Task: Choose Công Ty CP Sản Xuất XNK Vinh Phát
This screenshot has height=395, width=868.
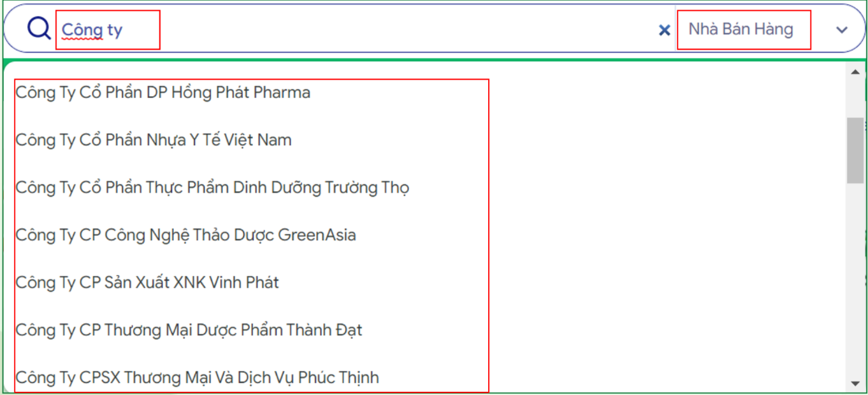Action: pos(147,282)
